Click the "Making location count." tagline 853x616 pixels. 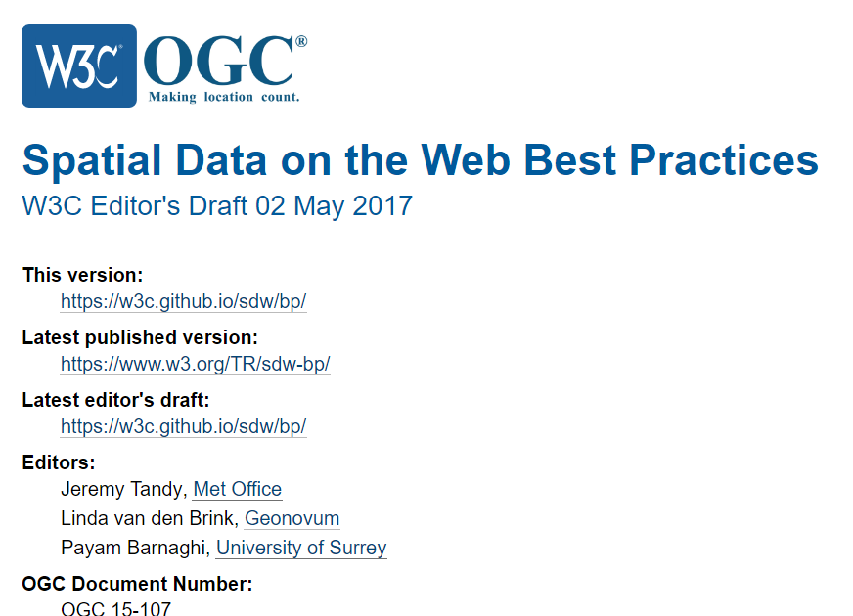[x=224, y=97]
